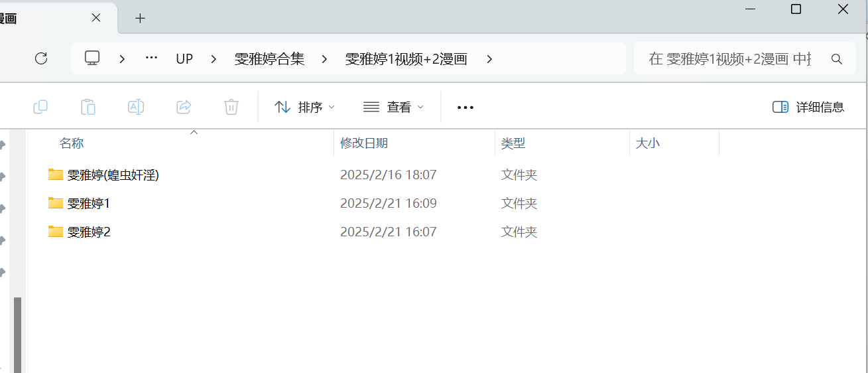Go to the UP folder in the address bar
The image size is (868, 373).
pyautogui.click(x=184, y=59)
